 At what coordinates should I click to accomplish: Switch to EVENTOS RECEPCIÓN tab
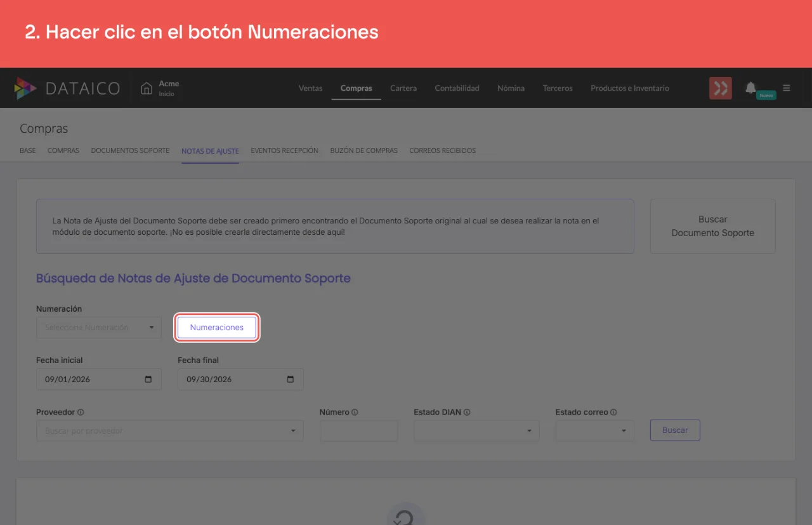tap(284, 151)
